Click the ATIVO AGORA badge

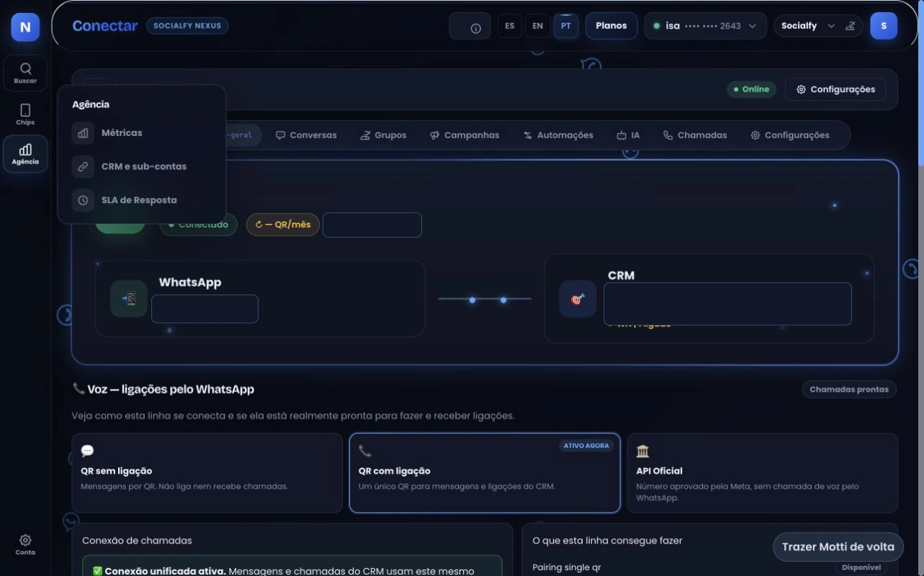click(586, 446)
